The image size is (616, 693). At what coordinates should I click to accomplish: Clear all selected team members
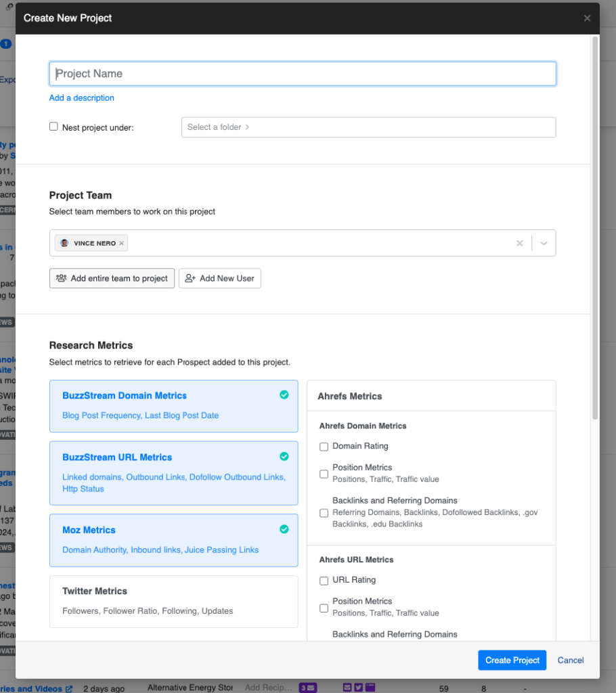(520, 243)
